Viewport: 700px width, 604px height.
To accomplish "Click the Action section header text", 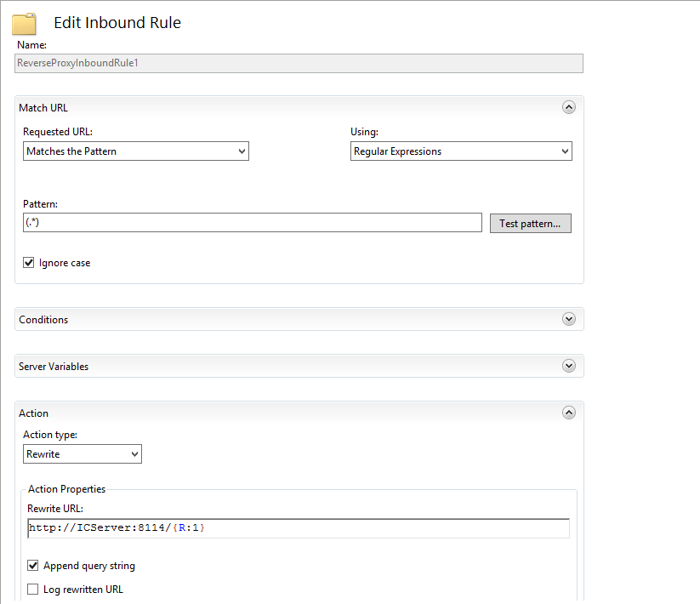I will [34, 413].
